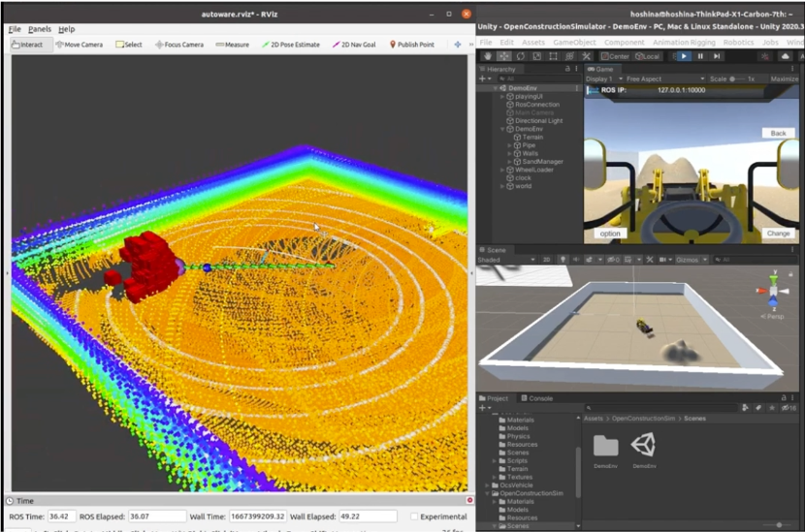Select the 2D Pose Estimate tool
The image size is (805, 532).
[291, 45]
